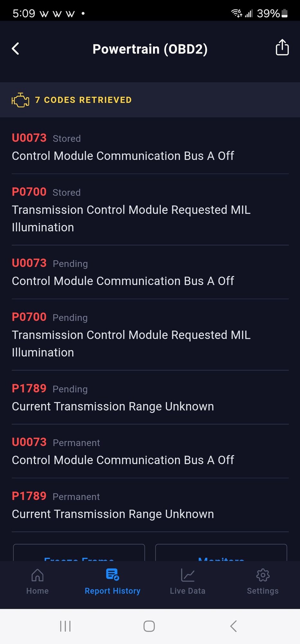This screenshot has width=300, height=644.
Task: Open permanent P1789 code entry
Action: pos(150,505)
